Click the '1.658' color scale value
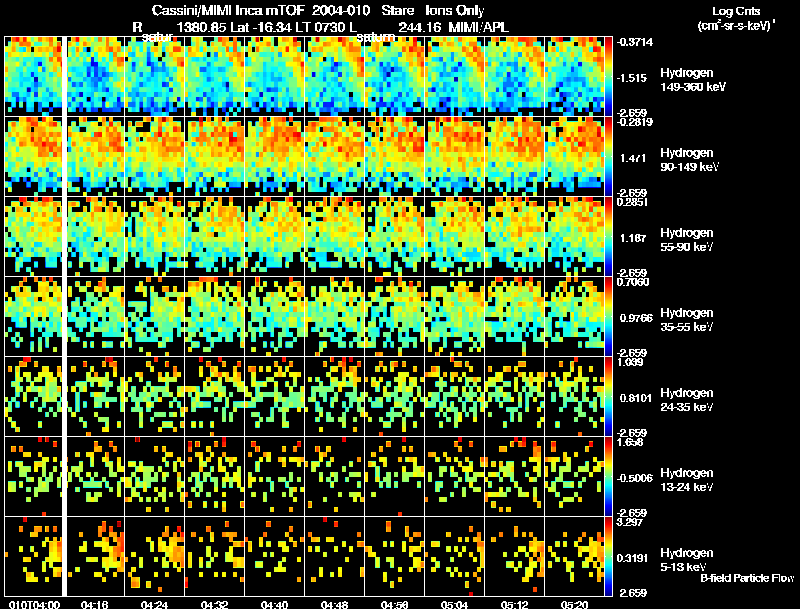Screen dimensions: 800x609 (630, 442)
